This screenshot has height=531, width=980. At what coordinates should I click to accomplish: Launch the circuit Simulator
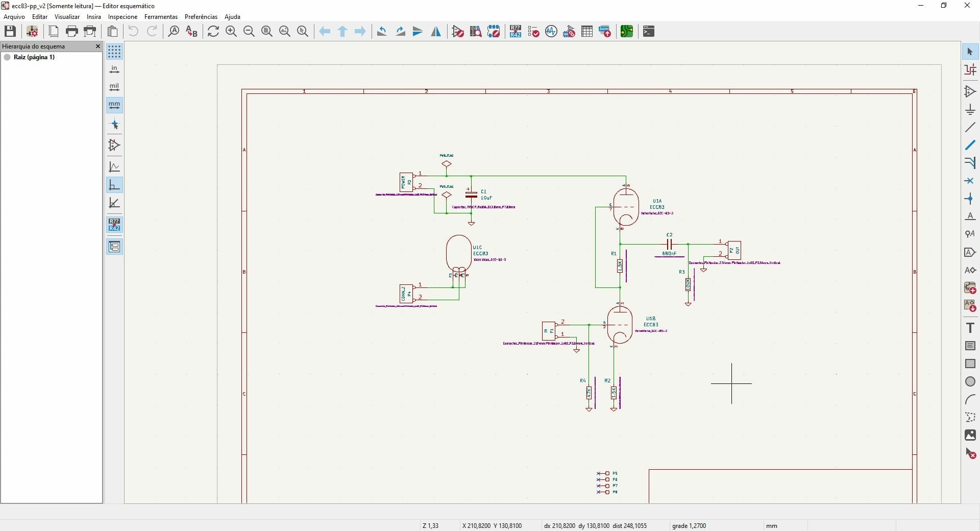click(x=551, y=31)
